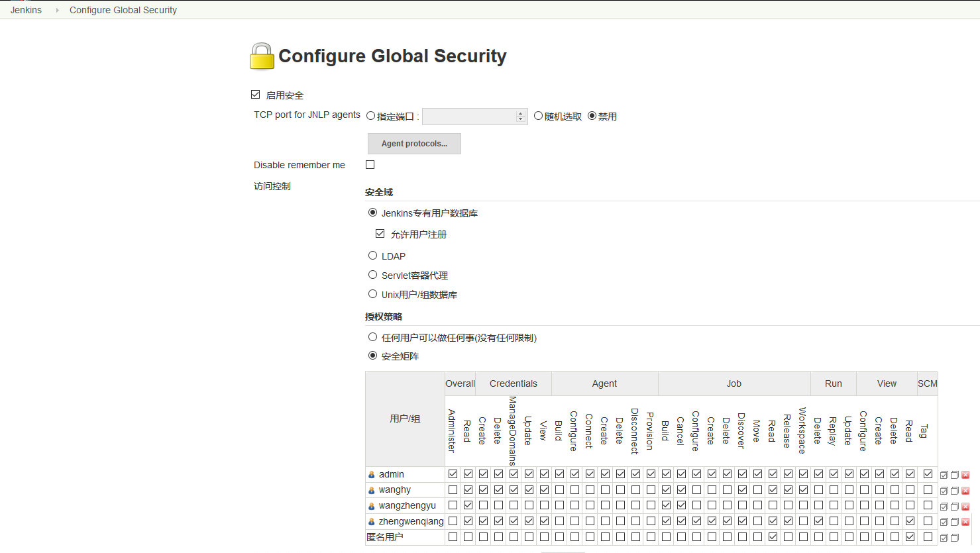Image resolution: width=980 pixels, height=553 pixels.
Task: Select 任何用户可以做任何事 authorization option
Action: [373, 337]
